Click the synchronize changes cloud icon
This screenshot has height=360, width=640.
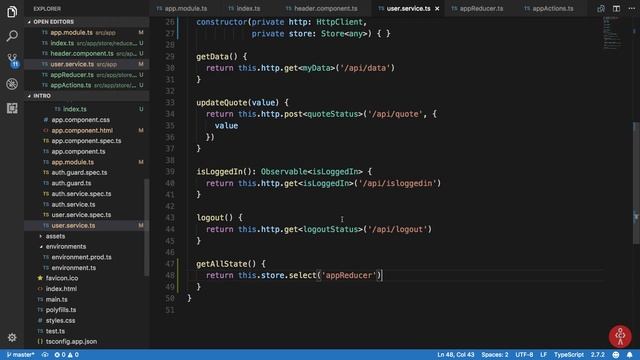pos(45,355)
